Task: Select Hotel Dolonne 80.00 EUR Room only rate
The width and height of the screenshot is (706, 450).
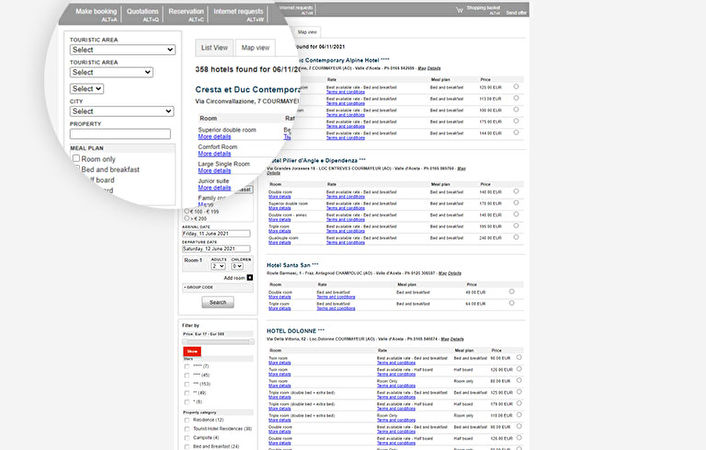Action: click(x=519, y=380)
